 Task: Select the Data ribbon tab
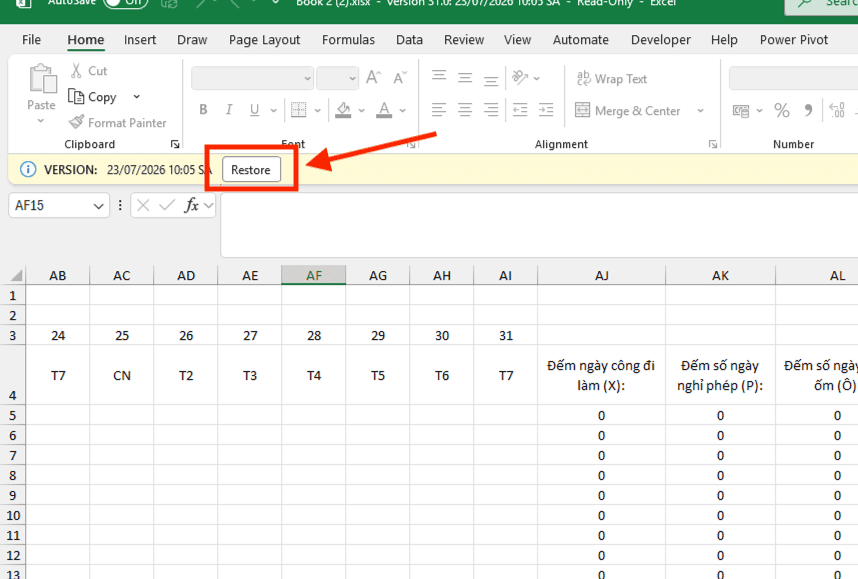[409, 40]
